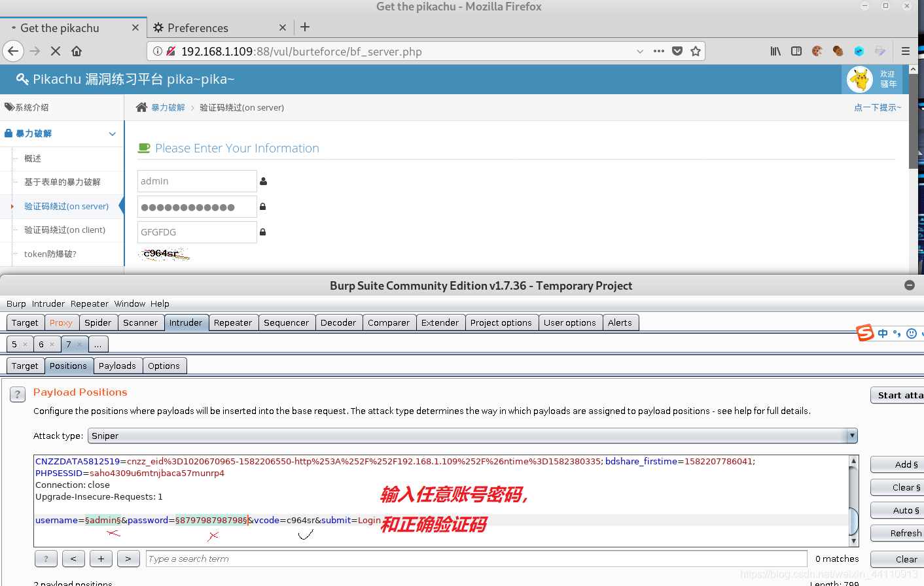The image size is (924, 586).
Task: Open the Intruder Options sub-tab
Action: click(x=164, y=366)
